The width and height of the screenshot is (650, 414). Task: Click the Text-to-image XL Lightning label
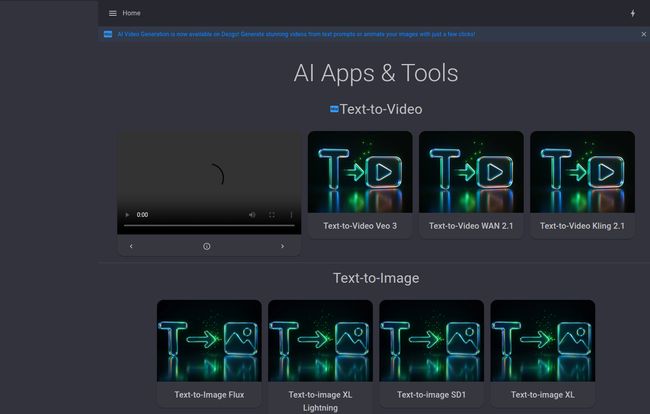(x=320, y=401)
